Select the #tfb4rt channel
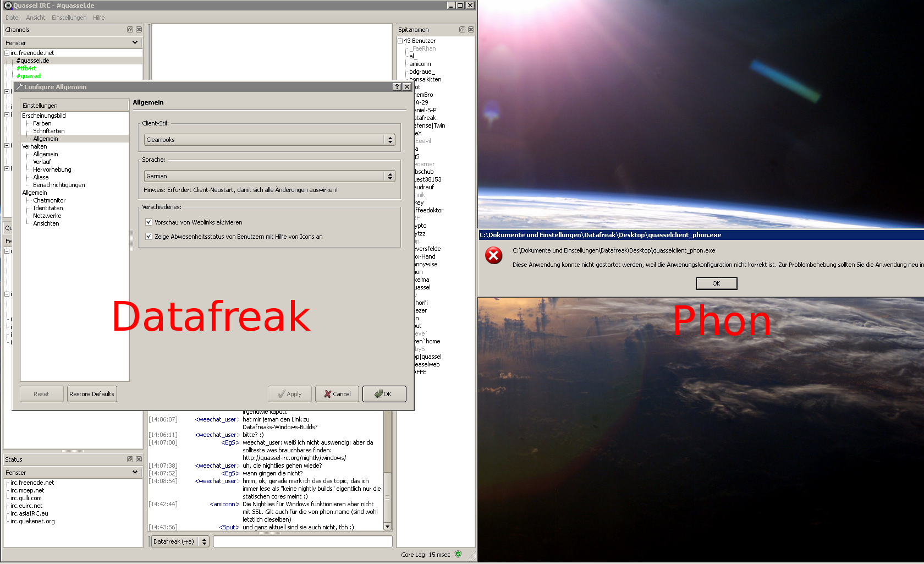924x564 pixels. click(26, 68)
